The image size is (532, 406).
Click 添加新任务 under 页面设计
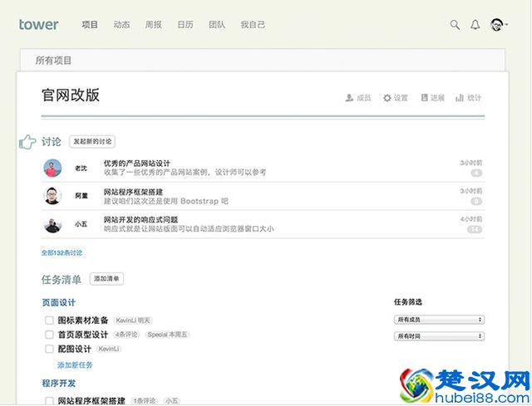click(75, 365)
